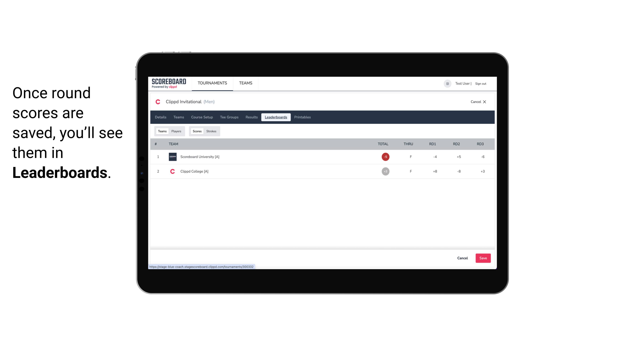Click the Teams navigation menu item
The width and height of the screenshot is (644, 346).
[178, 117]
